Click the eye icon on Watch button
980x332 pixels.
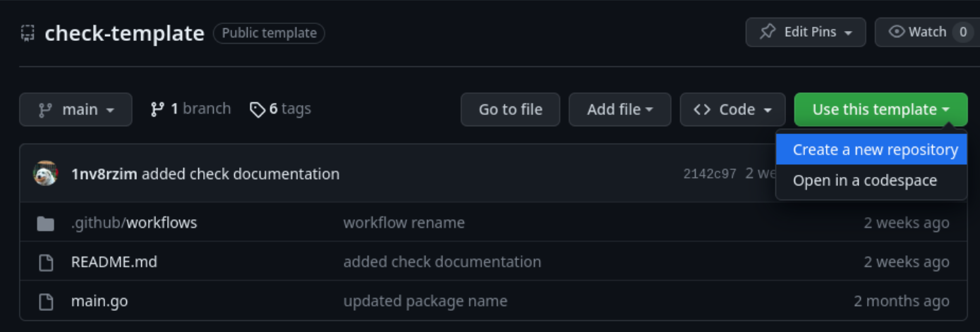897,32
